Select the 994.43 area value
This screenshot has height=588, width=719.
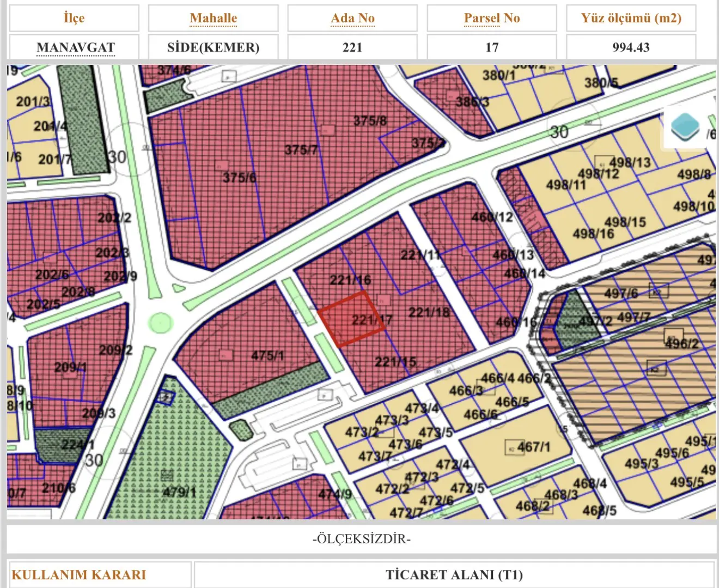(x=631, y=47)
